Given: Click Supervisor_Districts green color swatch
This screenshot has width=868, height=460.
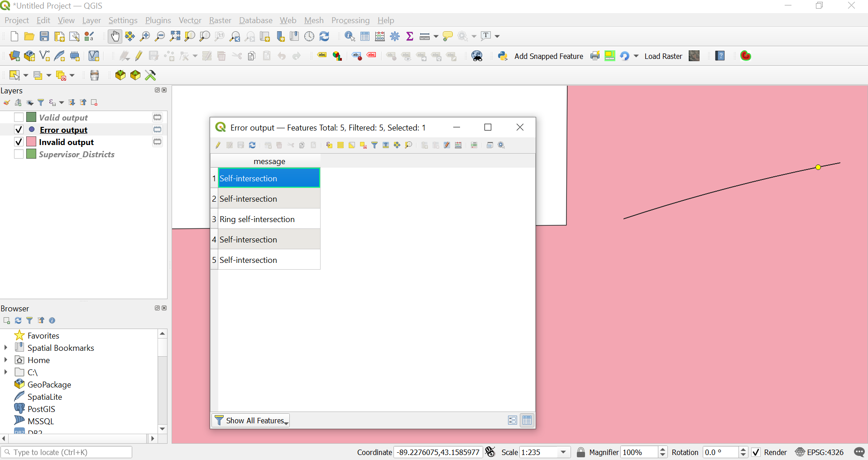Looking at the screenshot, I should (31, 154).
